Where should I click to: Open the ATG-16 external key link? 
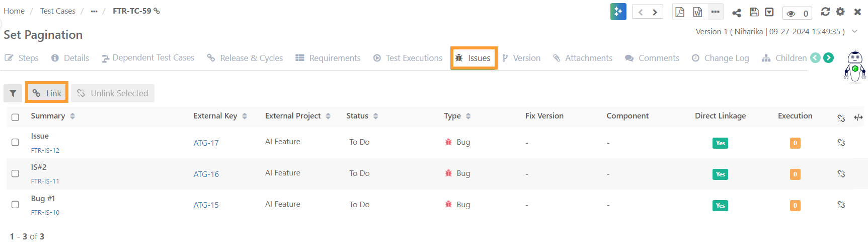(206, 174)
